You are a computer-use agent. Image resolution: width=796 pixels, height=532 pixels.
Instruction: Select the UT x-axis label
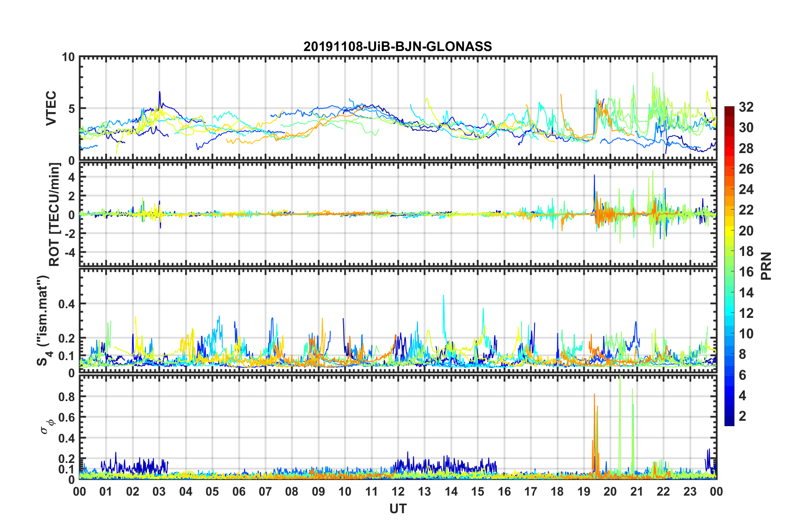click(x=398, y=509)
